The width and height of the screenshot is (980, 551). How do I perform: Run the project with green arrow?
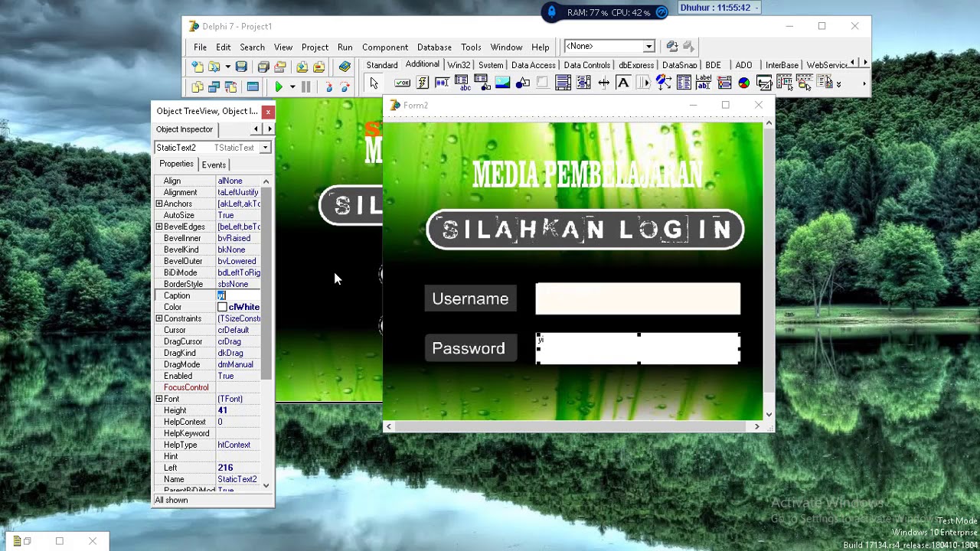[279, 86]
